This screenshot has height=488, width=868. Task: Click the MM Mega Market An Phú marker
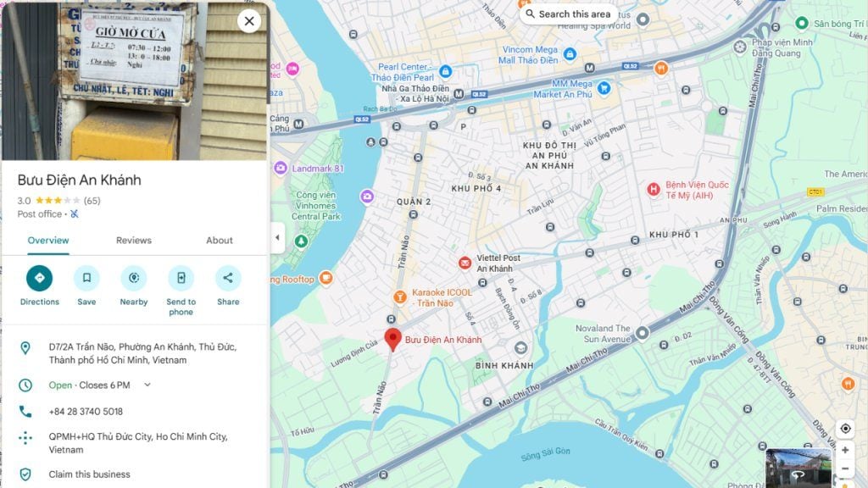click(x=604, y=88)
